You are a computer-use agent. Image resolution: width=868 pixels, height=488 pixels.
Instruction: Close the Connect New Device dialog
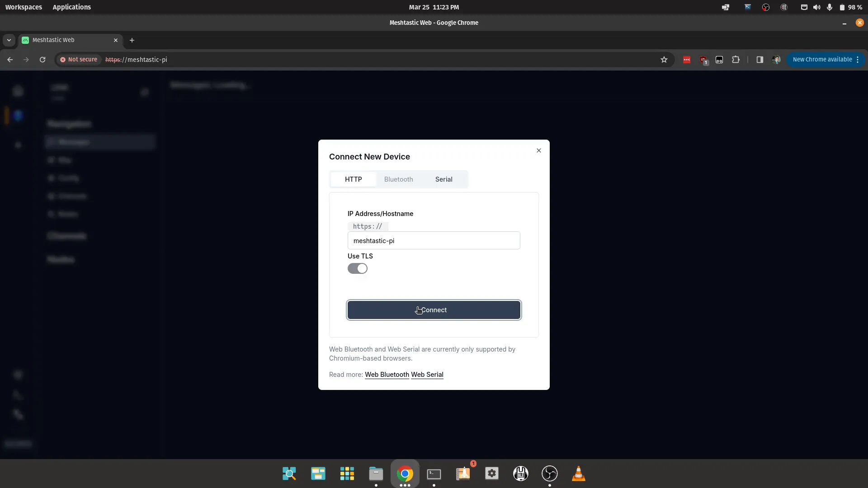(x=539, y=150)
